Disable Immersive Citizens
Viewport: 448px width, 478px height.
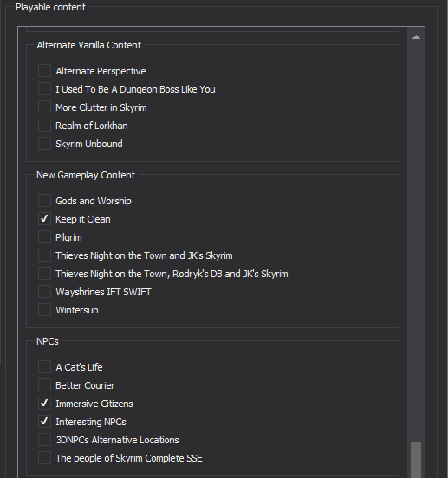click(44, 404)
